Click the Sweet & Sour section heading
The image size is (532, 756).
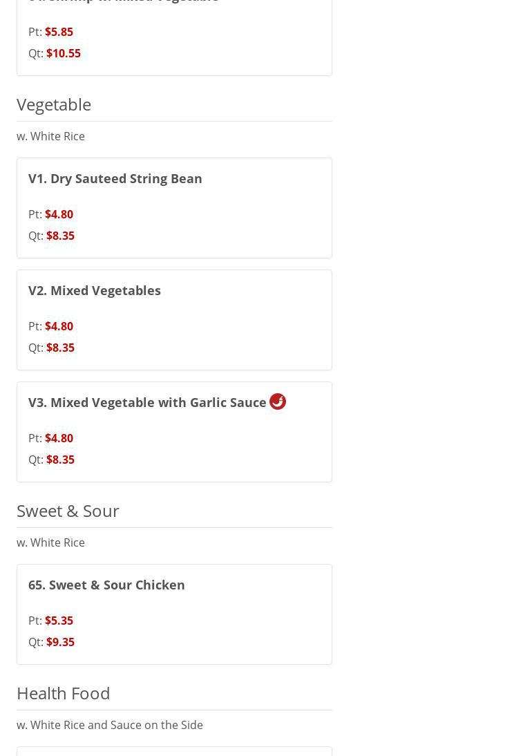pyautogui.click(x=68, y=511)
